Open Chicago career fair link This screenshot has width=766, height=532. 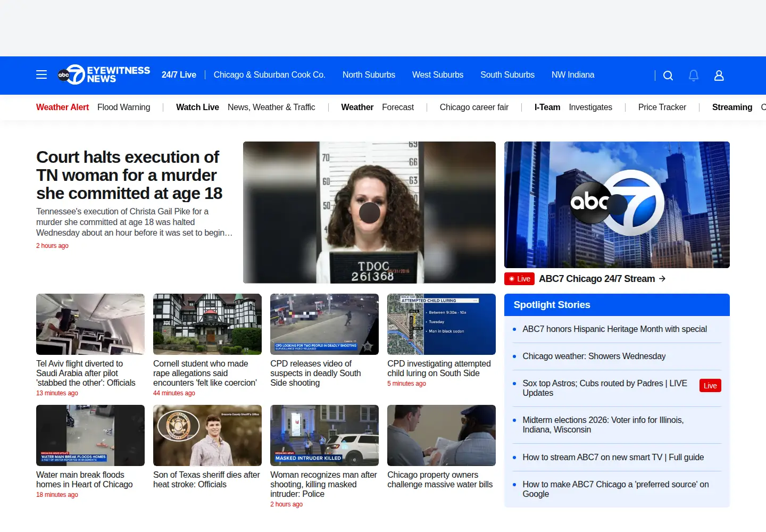[x=474, y=107]
